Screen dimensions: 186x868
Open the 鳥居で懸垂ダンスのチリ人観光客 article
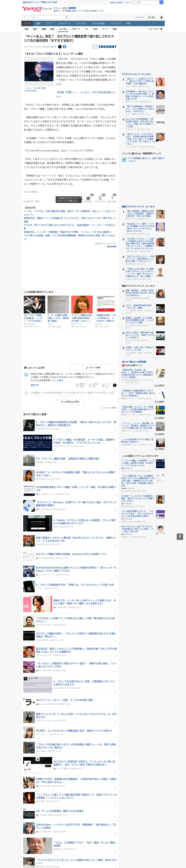click(x=76, y=539)
